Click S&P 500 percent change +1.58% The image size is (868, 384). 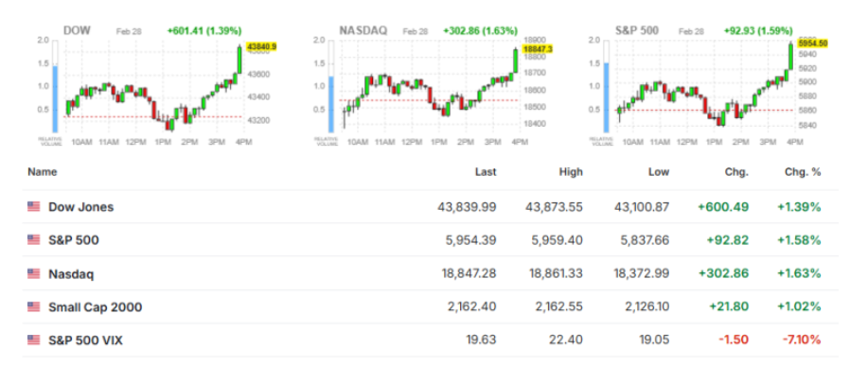pos(799,240)
